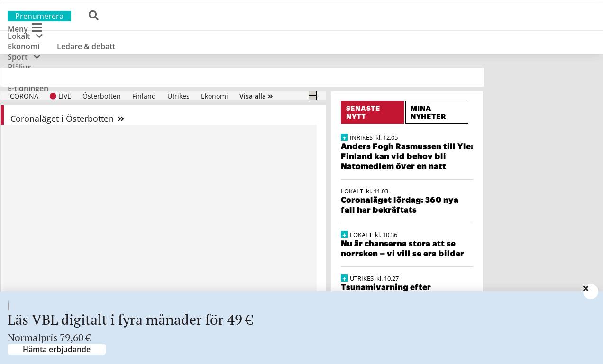Click plus icon beside the Inrikes headline
This screenshot has height=364, width=603.
[344, 137]
